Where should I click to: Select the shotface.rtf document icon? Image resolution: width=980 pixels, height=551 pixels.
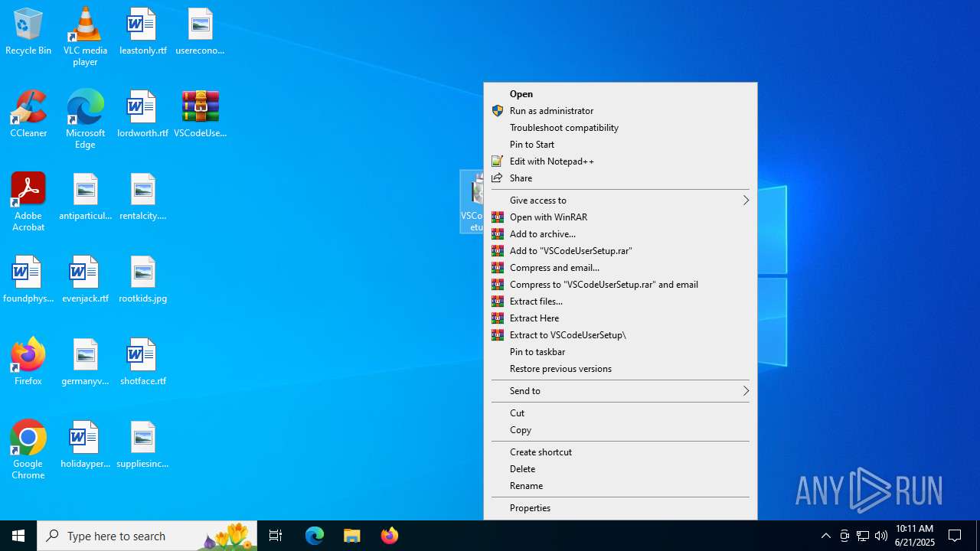coord(142,363)
